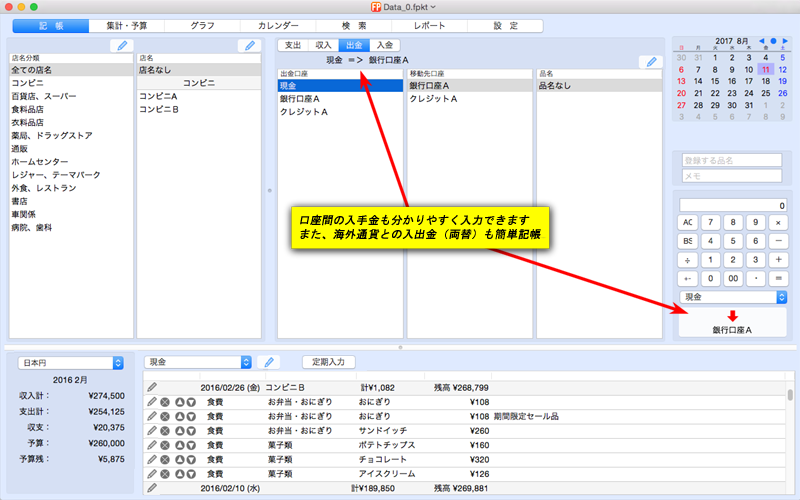Go to the previous calendar month
Screen dimensions: 800x500
(x=762, y=41)
